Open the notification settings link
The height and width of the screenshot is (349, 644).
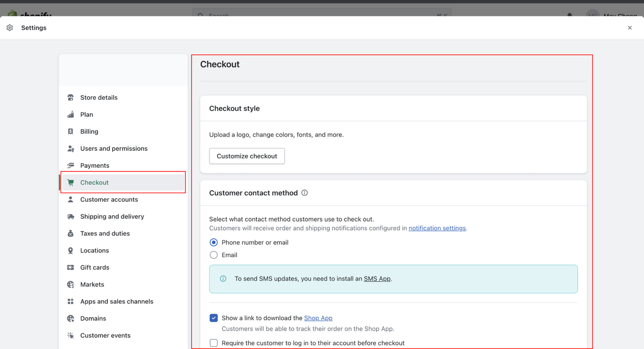point(437,228)
